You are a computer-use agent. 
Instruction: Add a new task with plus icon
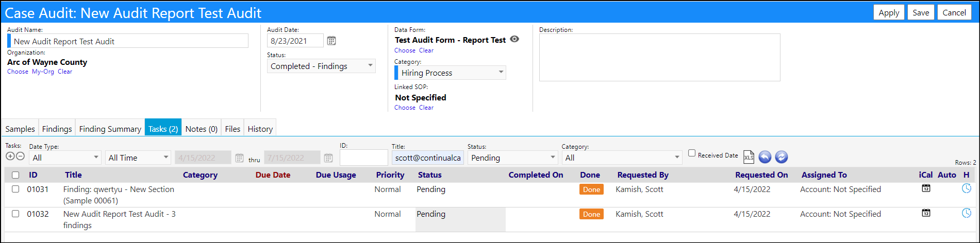click(10, 156)
